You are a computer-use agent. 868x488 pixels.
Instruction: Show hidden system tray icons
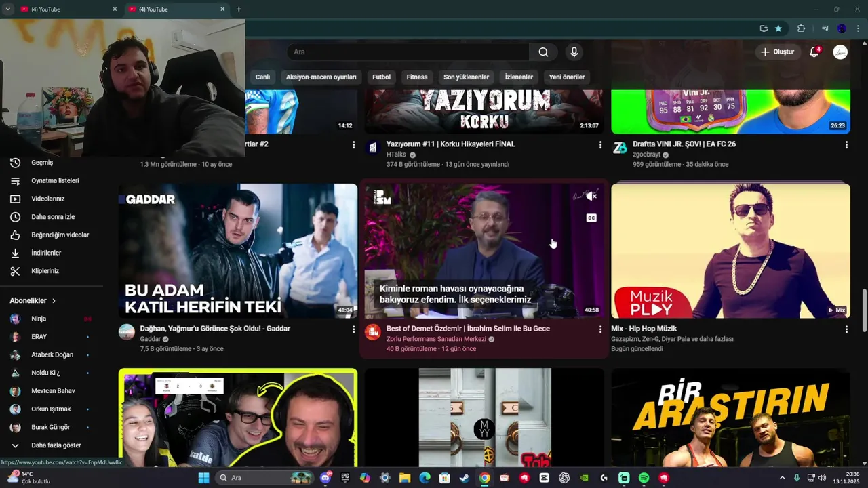pos(782,478)
